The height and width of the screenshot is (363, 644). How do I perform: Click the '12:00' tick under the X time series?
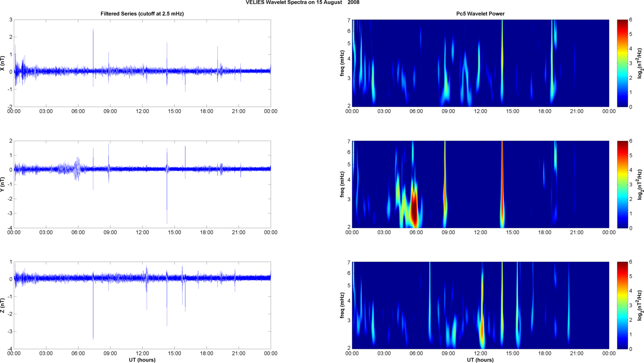142,111
